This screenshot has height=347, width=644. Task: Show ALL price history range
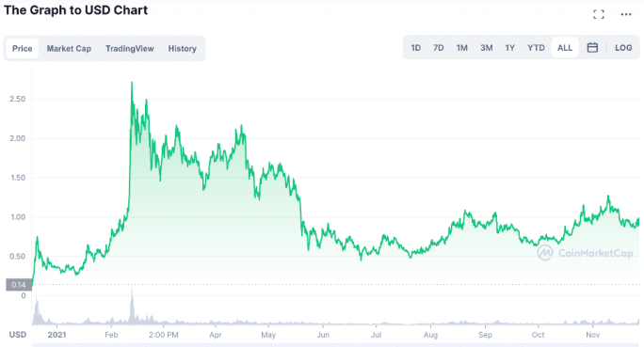click(565, 48)
